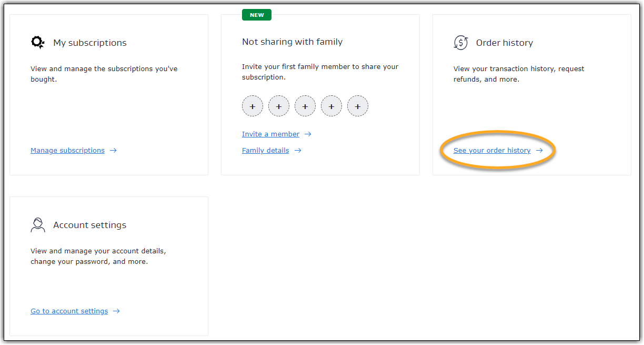The width and height of the screenshot is (644, 345).
Task: Open the See your order history link
Action: 492,151
